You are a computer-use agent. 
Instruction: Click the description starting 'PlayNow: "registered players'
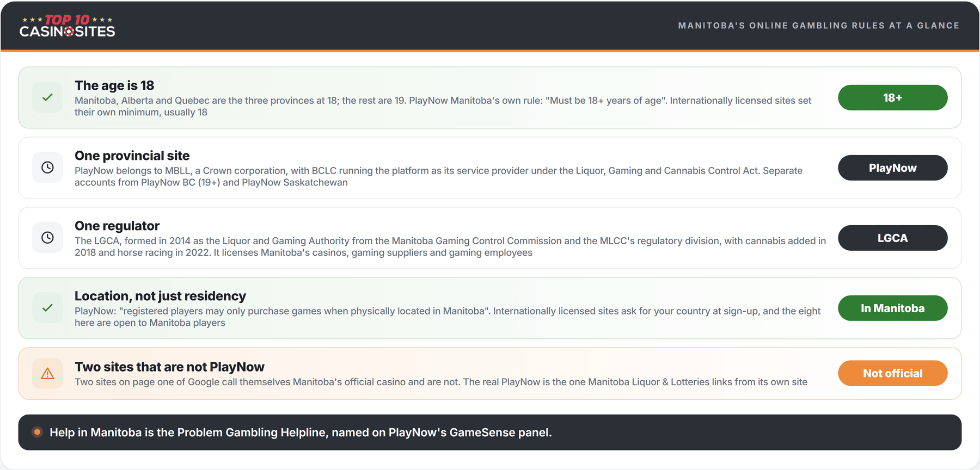click(x=448, y=317)
